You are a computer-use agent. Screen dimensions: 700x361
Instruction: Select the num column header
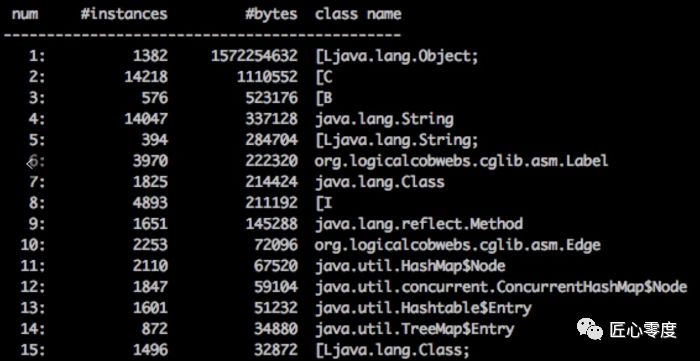click(25, 14)
